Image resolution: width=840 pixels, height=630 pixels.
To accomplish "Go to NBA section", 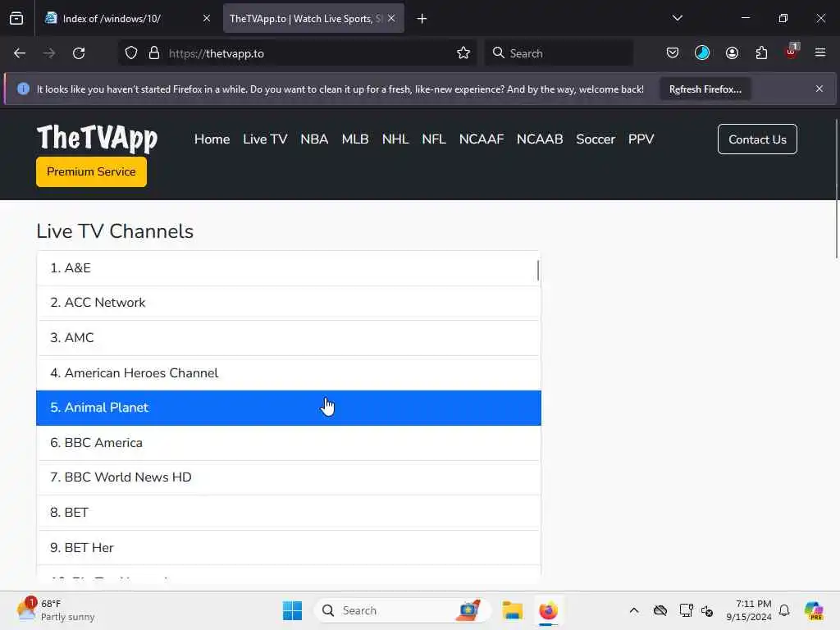I will pos(314,139).
